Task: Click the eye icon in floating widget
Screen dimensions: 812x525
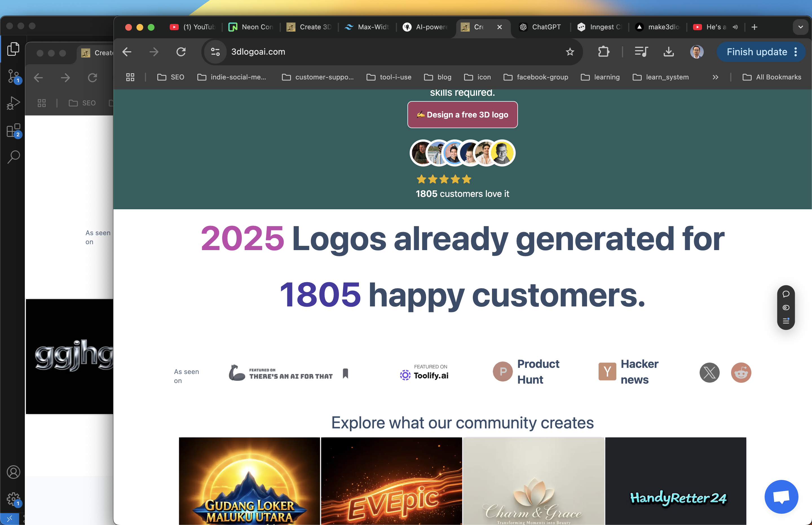Action: (786, 308)
